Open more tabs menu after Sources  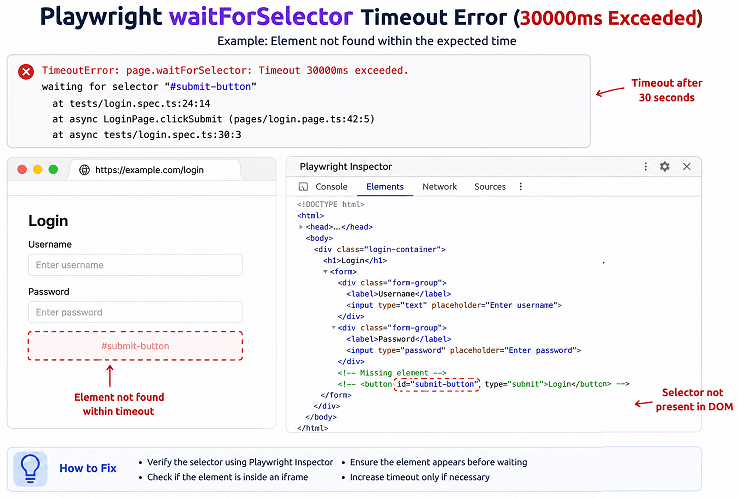tap(521, 187)
